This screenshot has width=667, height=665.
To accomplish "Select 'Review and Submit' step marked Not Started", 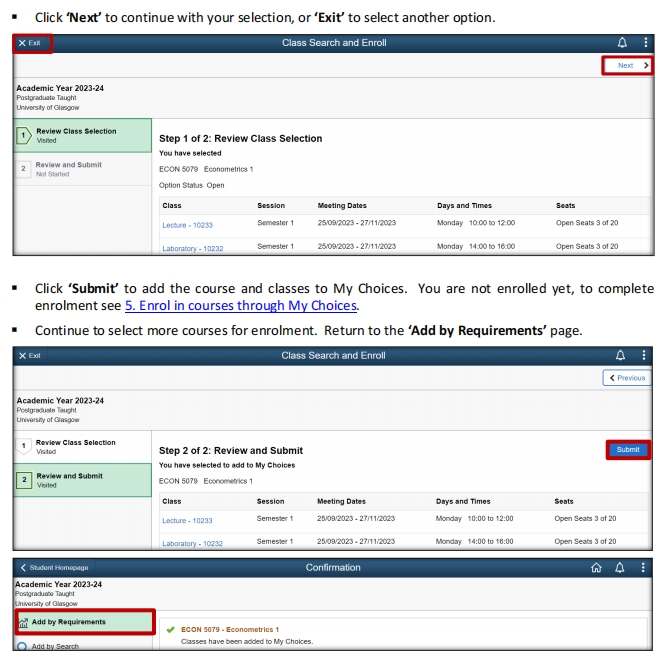I will (68, 169).
